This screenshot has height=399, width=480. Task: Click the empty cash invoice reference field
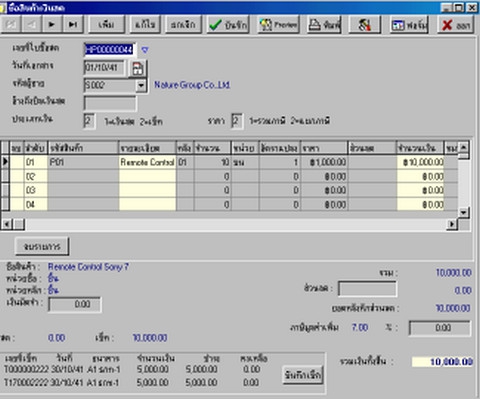[x=110, y=103]
